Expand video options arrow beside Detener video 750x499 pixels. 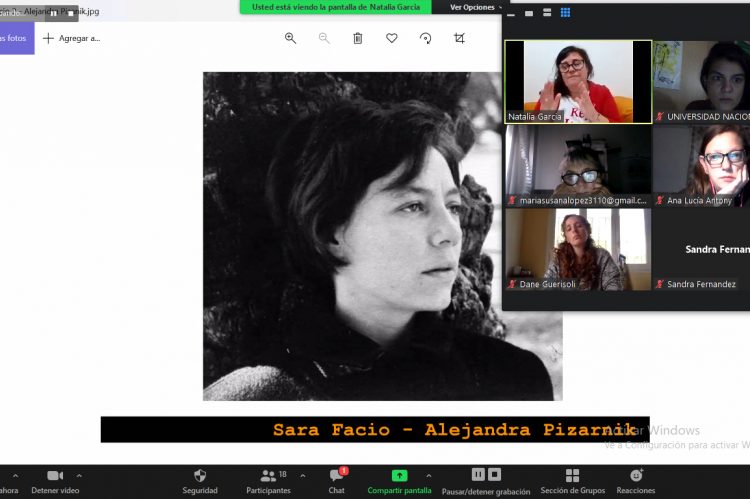80,475
